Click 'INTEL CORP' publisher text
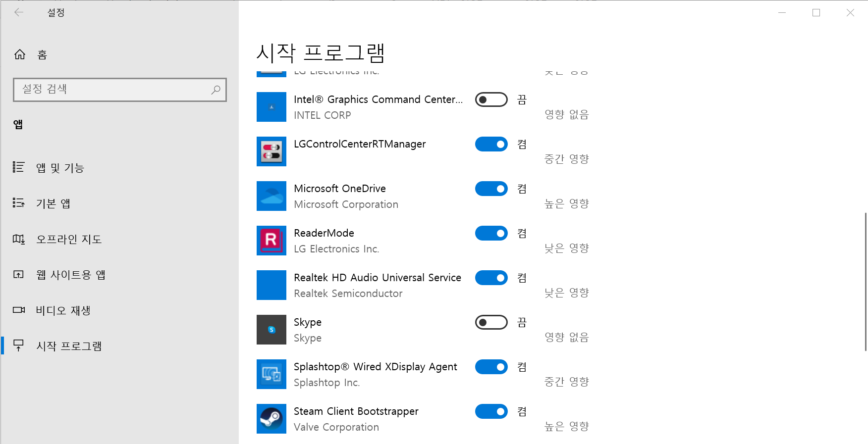Screen dimensions: 868x444 click(323, 115)
